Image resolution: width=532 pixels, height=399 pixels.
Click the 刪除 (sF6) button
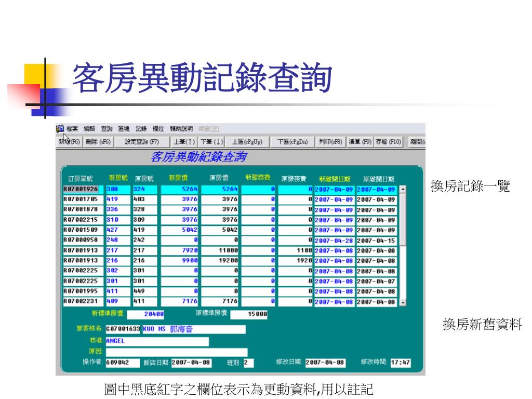(x=98, y=142)
